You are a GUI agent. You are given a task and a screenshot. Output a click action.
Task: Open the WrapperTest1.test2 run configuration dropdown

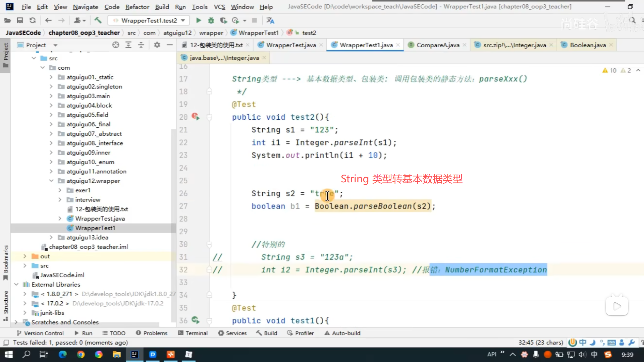[149, 20]
